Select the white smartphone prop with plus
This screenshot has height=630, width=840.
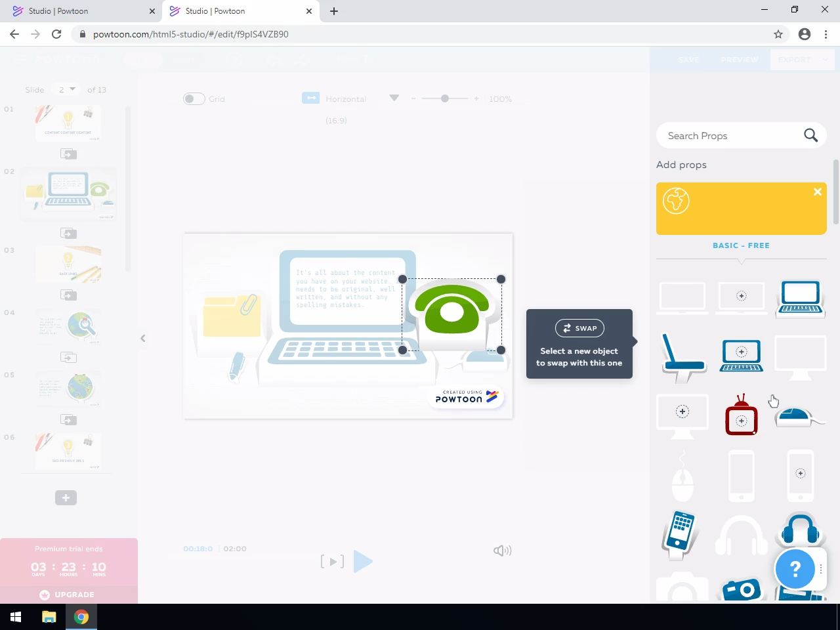tap(801, 476)
